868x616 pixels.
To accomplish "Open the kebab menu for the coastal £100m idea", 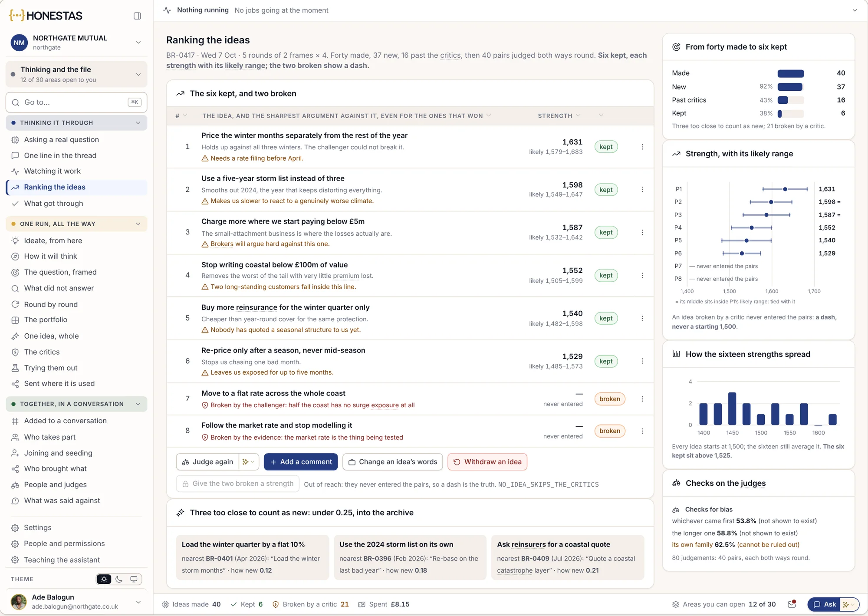I will (642, 276).
